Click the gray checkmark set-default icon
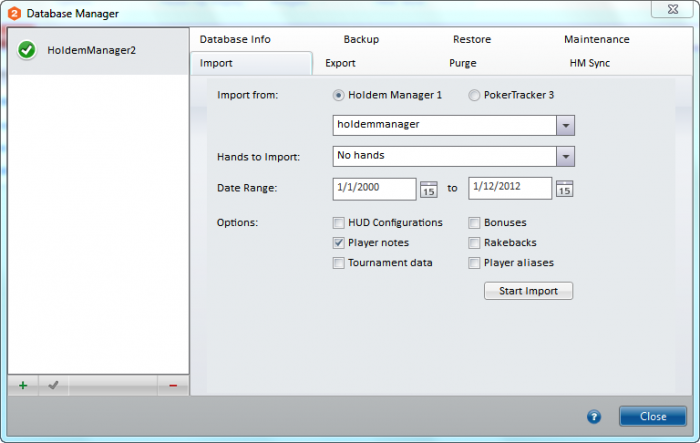The height and width of the screenshot is (443, 700). pos(53,385)
